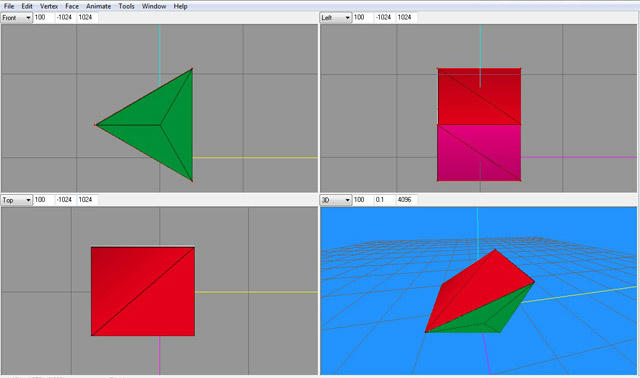This screenshot has height=378, width=640.
Task: Open the Animate menu
Action: point(98,6)
